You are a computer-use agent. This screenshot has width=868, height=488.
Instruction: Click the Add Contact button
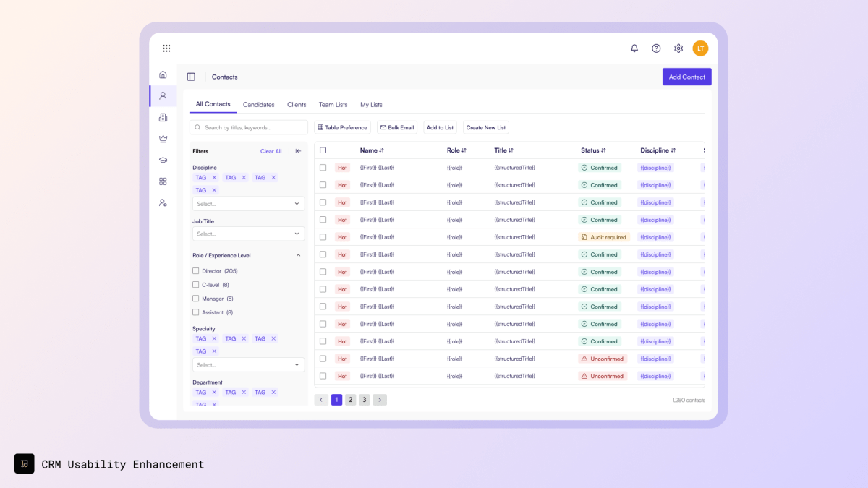pyautogui.click(x=686, y=77)
